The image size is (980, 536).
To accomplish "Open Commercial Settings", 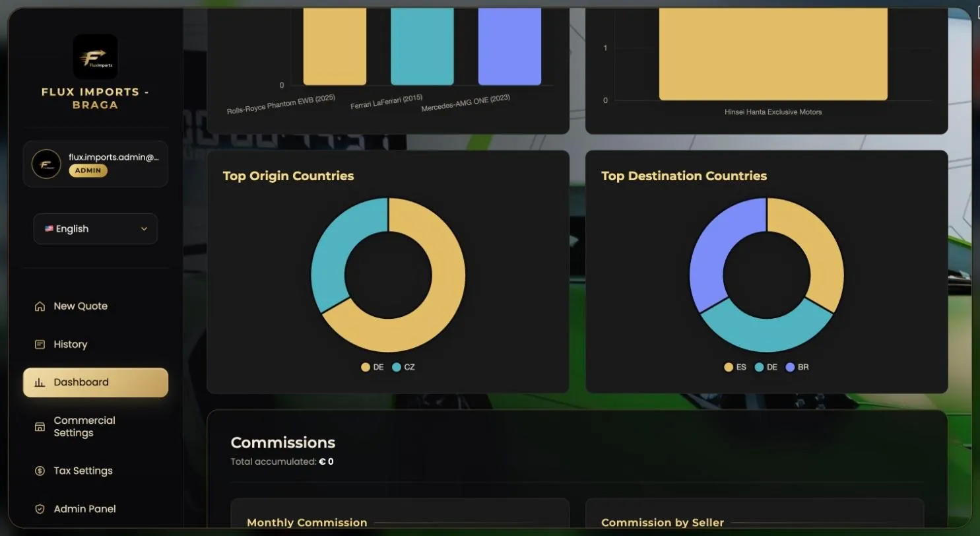I will pos(96,426).
